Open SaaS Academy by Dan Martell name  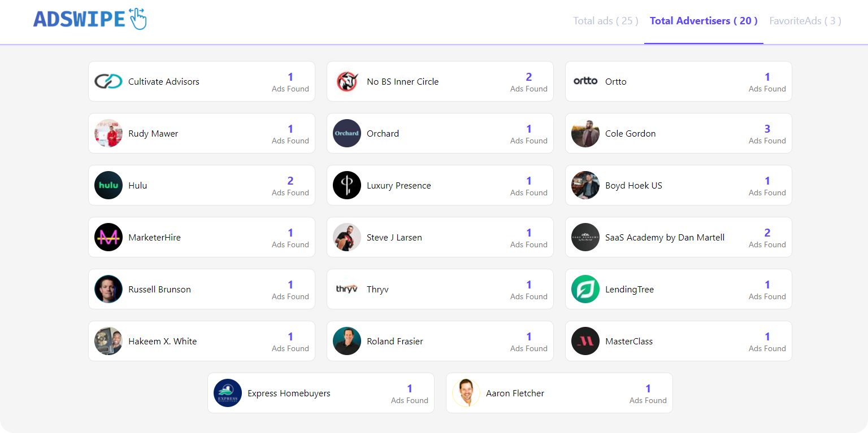point(665,238)
